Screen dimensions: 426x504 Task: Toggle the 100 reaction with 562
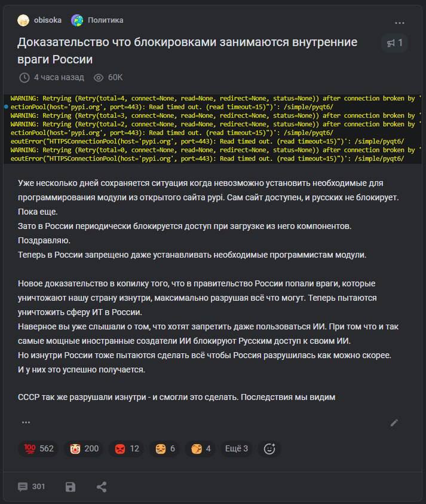pos(39,449)
